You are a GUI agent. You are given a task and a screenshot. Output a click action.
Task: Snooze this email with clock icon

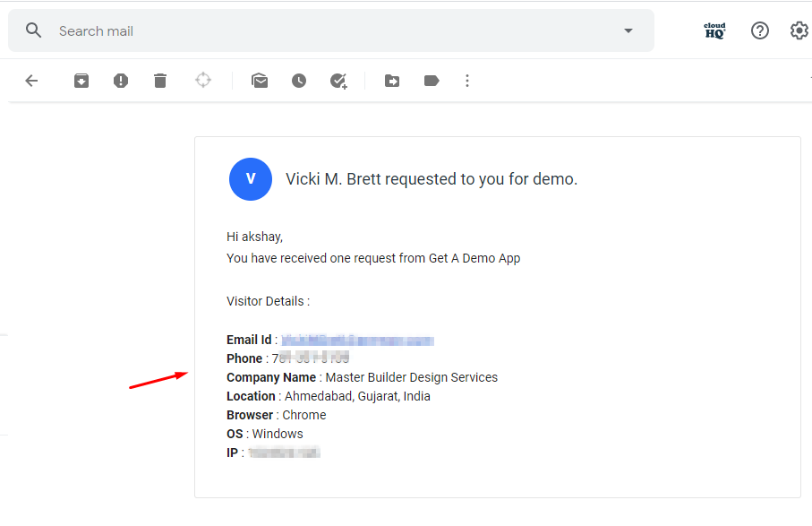[x=299, y=81]
